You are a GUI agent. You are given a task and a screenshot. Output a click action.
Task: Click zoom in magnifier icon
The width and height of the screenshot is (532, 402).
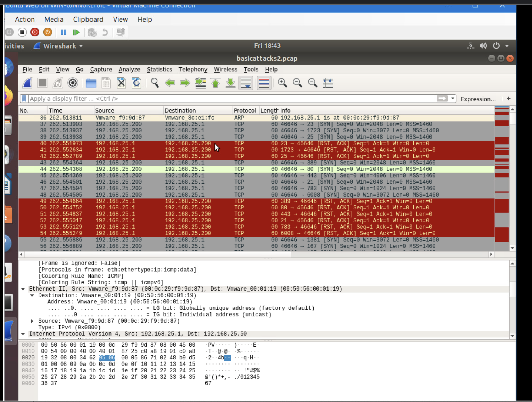click(282, 83)
